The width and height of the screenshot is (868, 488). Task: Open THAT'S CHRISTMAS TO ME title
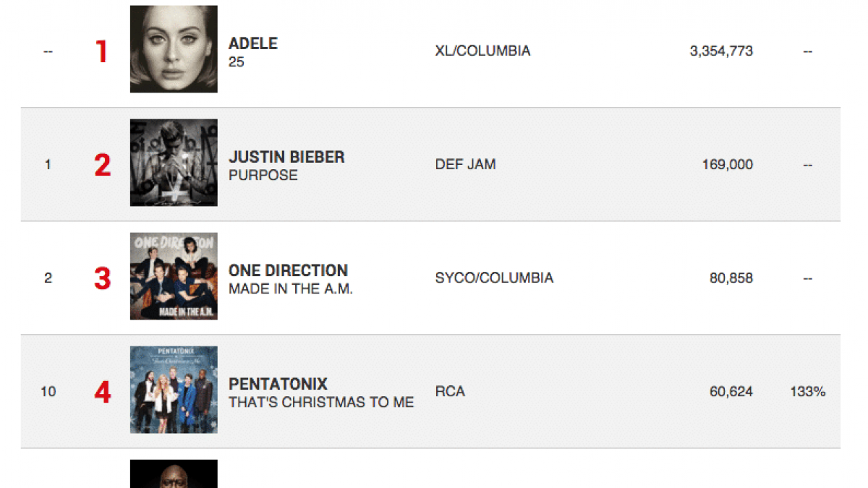[x=321, y=403]
